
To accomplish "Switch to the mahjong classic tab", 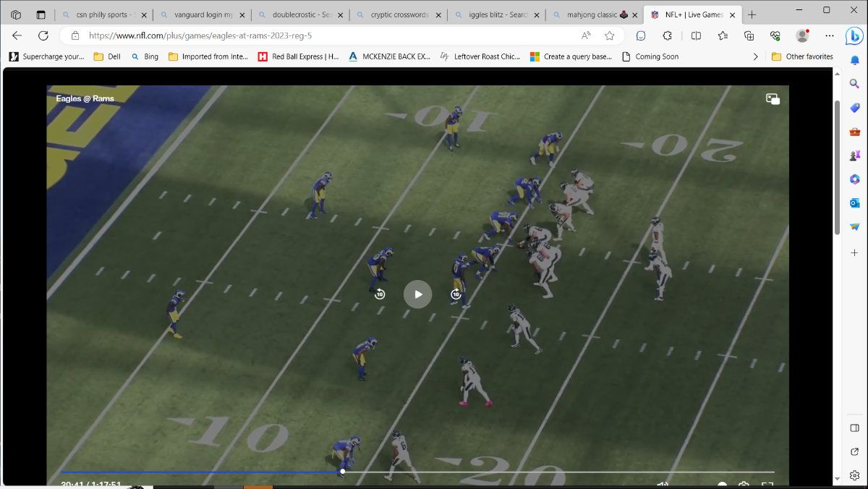I will click(588, 14).
